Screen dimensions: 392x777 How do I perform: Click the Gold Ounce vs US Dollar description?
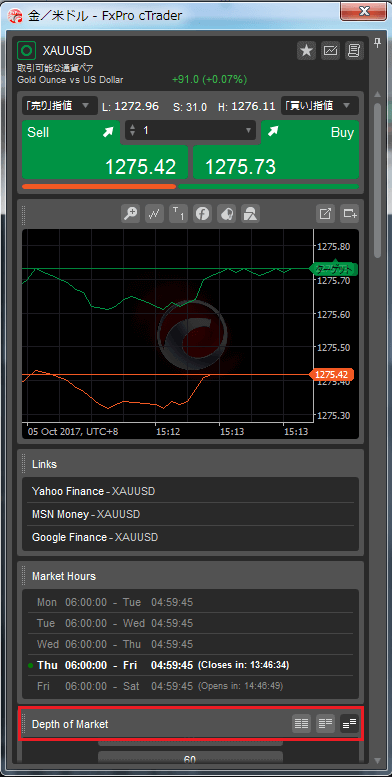click(x=70, y=79)
